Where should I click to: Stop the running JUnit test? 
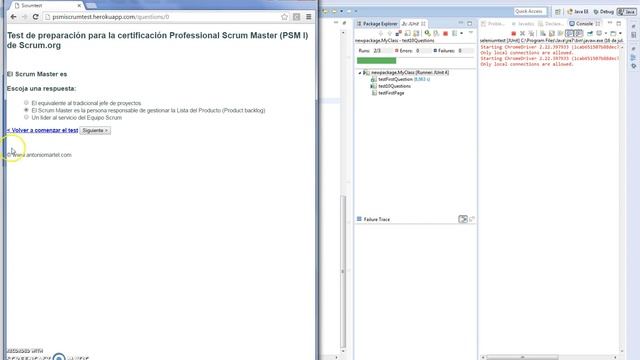[445, 33]
